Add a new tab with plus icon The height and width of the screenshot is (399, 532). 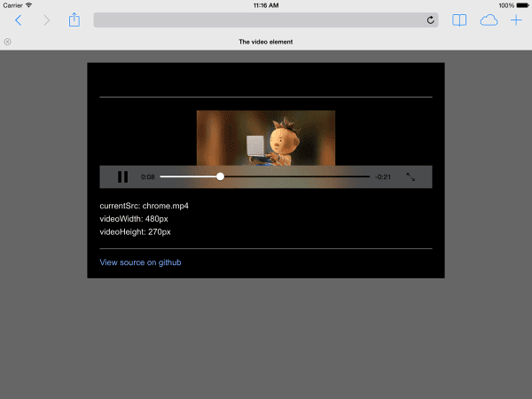point(517,20)
